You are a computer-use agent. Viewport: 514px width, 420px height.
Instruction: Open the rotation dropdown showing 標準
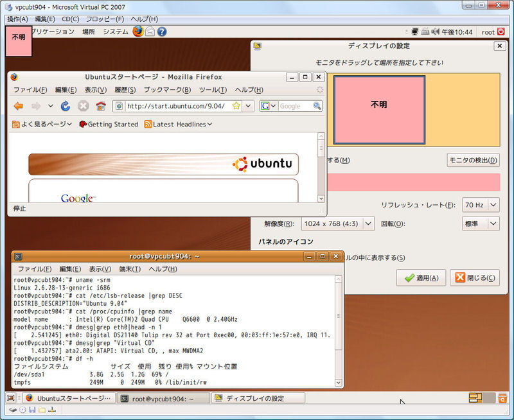481,223
